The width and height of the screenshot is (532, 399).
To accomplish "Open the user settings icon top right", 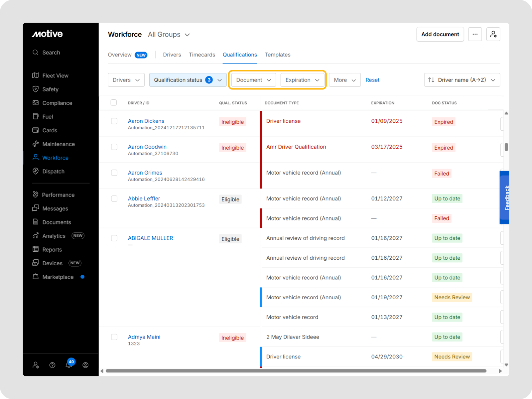I will coord(493,34).
